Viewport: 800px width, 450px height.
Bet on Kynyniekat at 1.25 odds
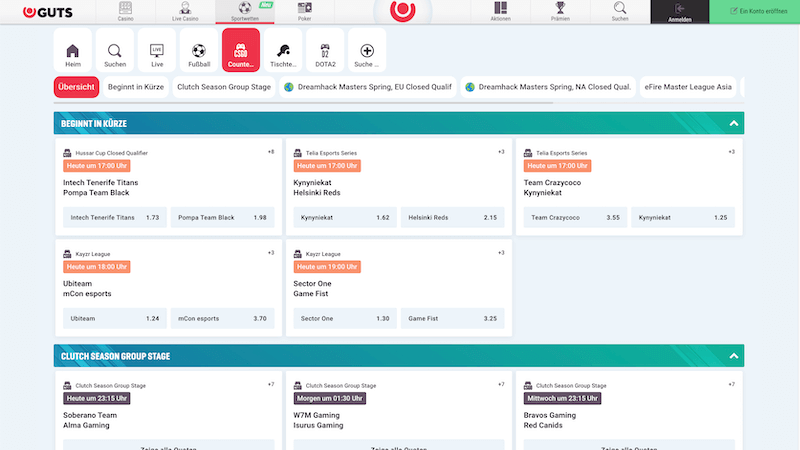(683, 217)
